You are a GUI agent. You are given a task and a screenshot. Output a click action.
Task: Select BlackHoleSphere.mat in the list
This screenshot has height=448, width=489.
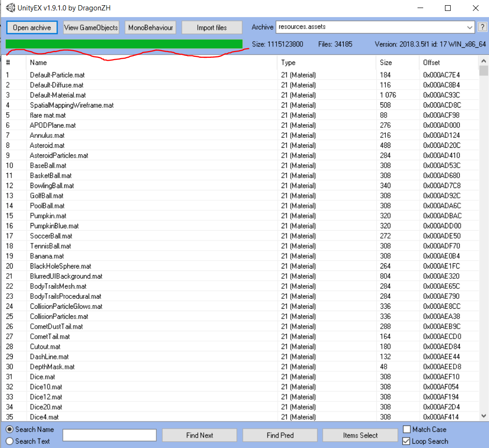(240, 266)
